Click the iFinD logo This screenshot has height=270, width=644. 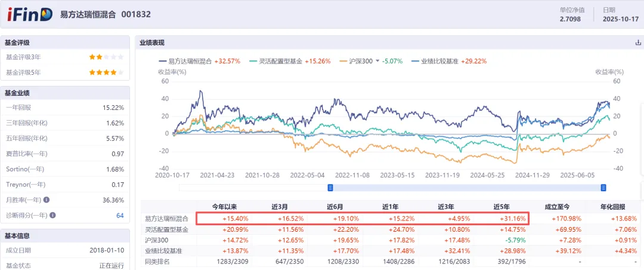[29, 15]
